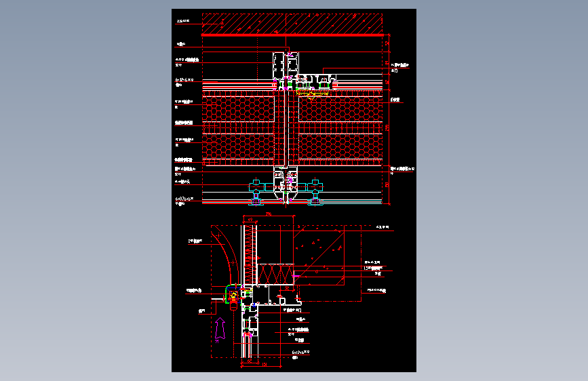The height and width of the screenshot is (381, 588).
Task: Select the yellow gasket profile in upper section
Action: pyautogui.click(x=312, y=93)
